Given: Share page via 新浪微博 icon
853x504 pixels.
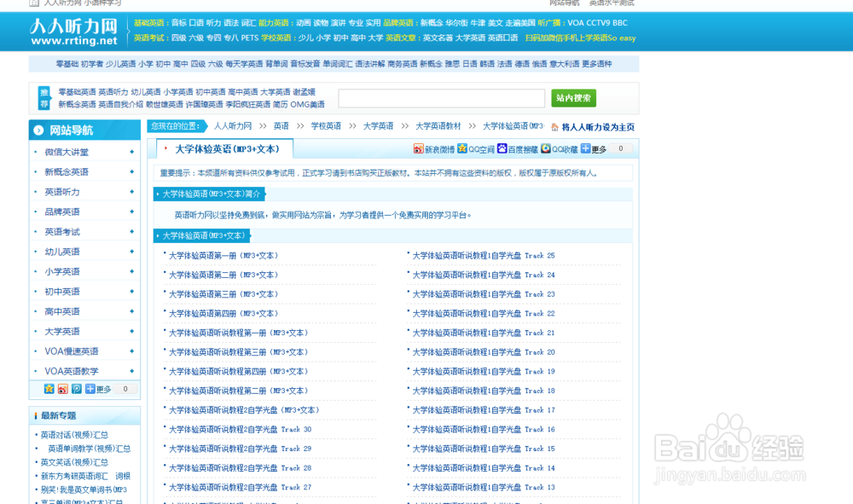Looking at the screenshot, I should (x=418, y=149).
